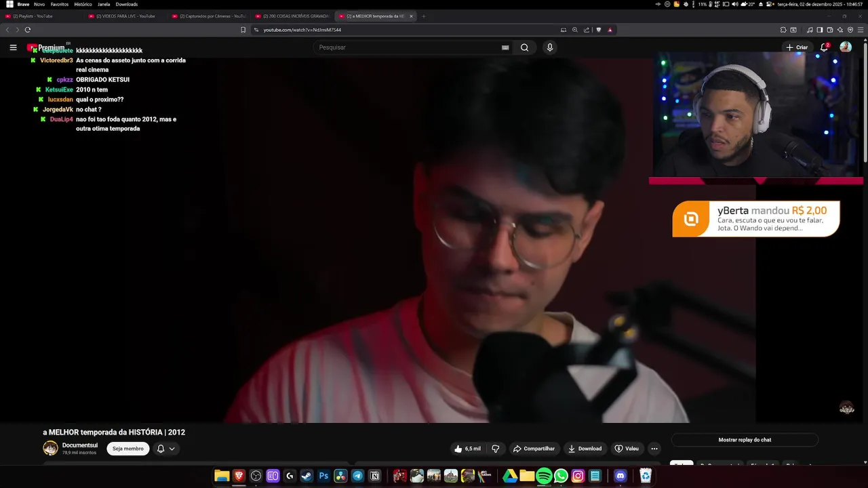Open Brave Rewards triangle icon
This screenshot has width=868, height=488.
click(610, 30)
